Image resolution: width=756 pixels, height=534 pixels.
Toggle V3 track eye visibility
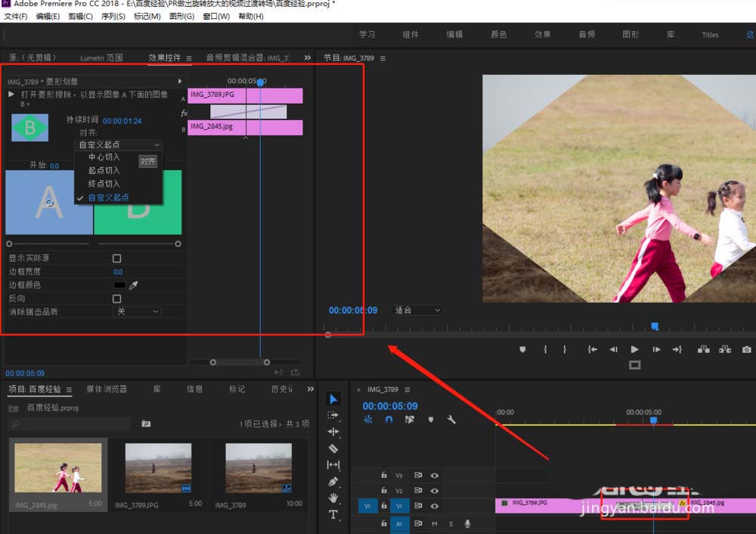pyautogui.click(x=435, y=475)
